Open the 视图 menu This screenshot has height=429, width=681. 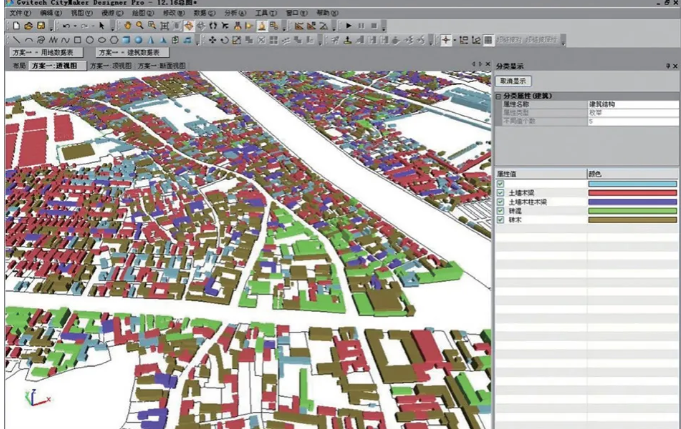tap(82, 13)
